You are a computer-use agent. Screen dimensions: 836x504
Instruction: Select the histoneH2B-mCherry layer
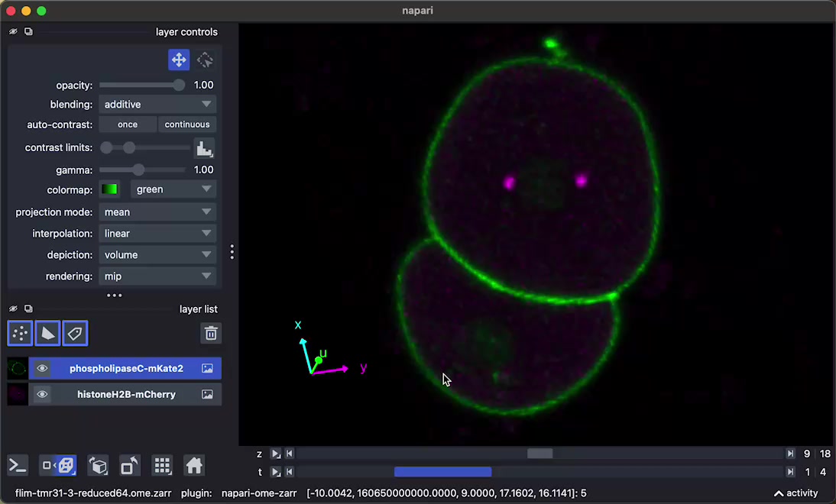click(126, 394)
